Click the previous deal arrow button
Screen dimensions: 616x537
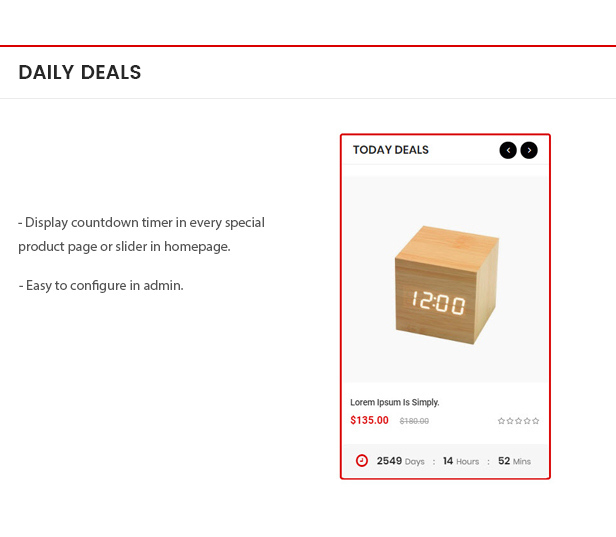coord(508,150)
